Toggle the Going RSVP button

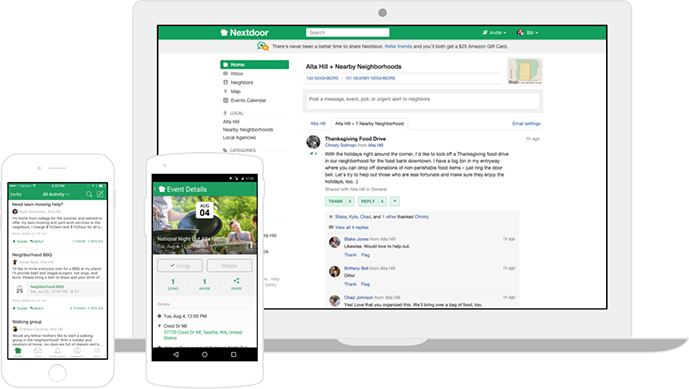(180, 265)
